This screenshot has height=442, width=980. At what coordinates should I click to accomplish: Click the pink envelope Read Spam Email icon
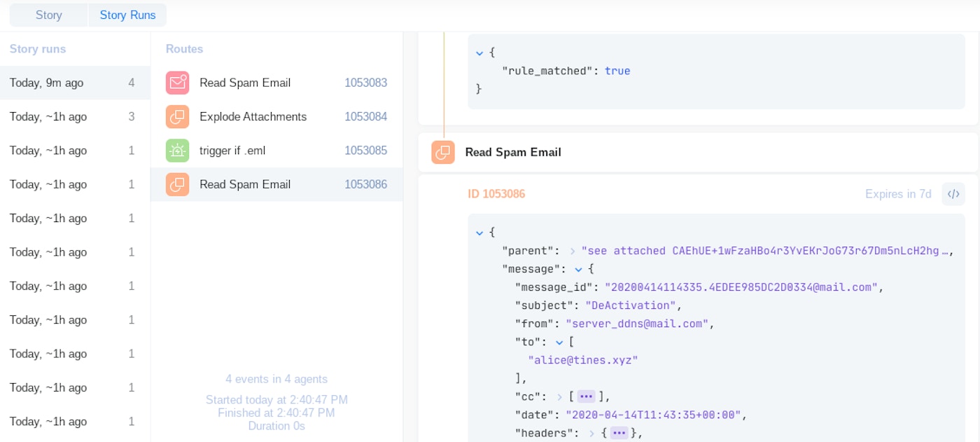(x=177, y=83)
